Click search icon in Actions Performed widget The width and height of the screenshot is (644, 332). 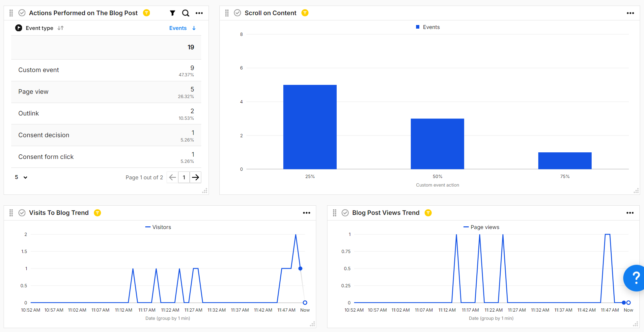pos(186,13)
